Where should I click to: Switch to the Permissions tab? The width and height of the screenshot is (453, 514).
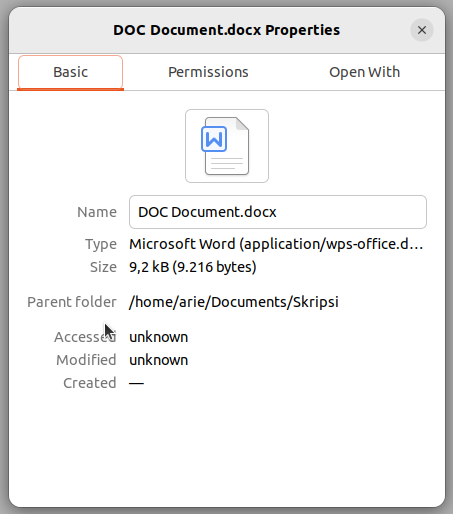coord(208,72)
